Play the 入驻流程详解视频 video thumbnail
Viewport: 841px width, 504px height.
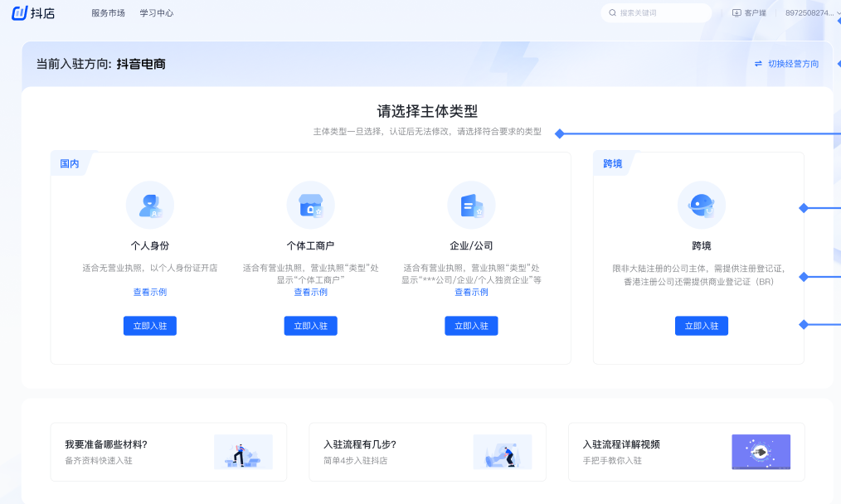[761, 452]
